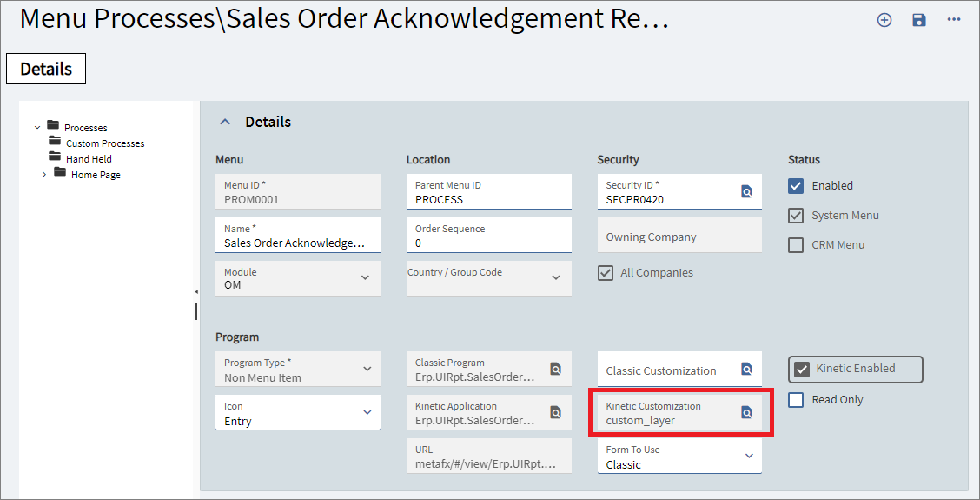980x500 pixels.
Task: Click the New (plus) icon in header
Action: [884, 20]
